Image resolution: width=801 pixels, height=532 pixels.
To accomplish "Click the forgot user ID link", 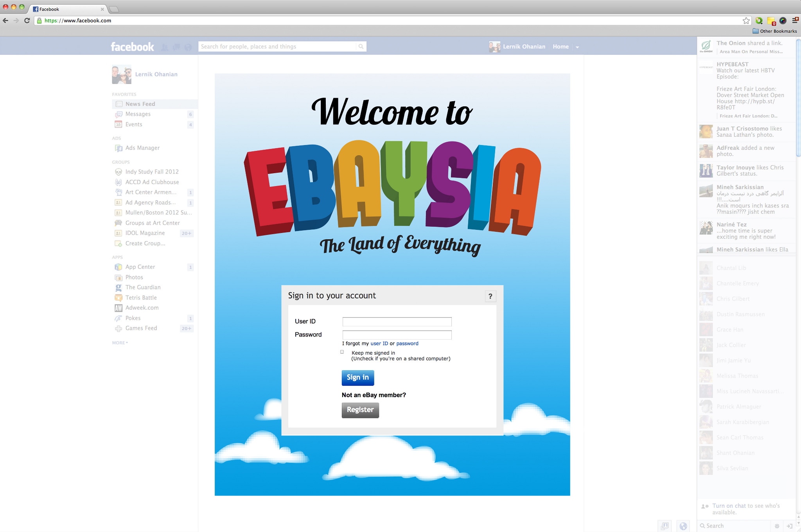I will tap(379, 344).
